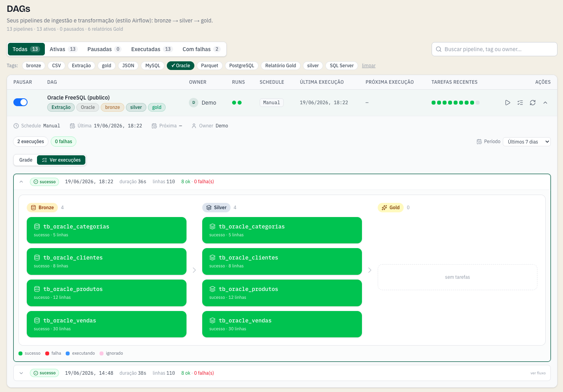Click the Próxima calendar icon
This screenshot has height=392, width=563.
click(x=154, y=126)
